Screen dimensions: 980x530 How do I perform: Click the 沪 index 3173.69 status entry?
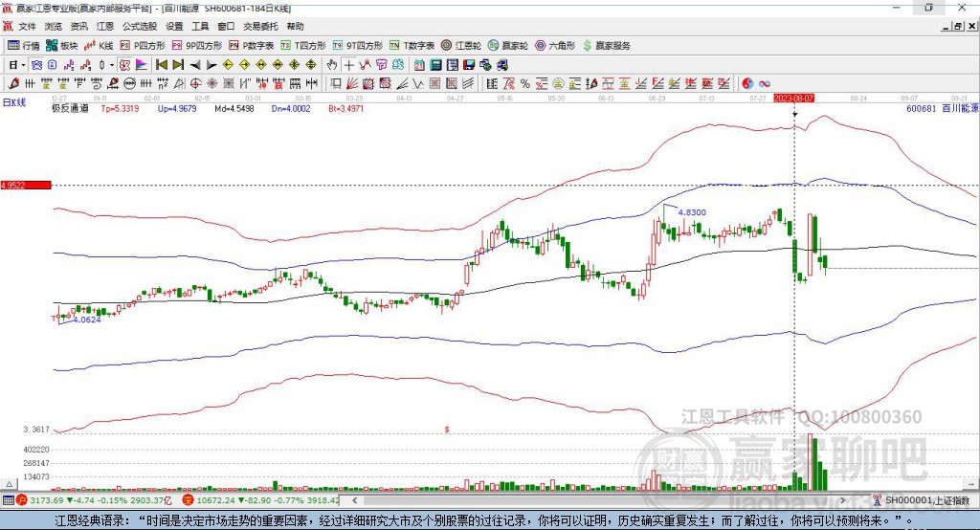click(x=94, y=500)
